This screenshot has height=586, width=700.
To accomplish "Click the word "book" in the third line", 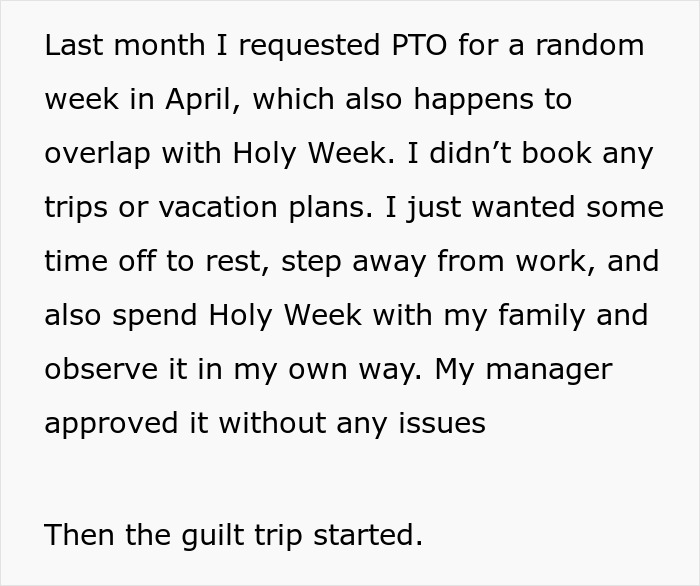I will click(x=560, y=154).
